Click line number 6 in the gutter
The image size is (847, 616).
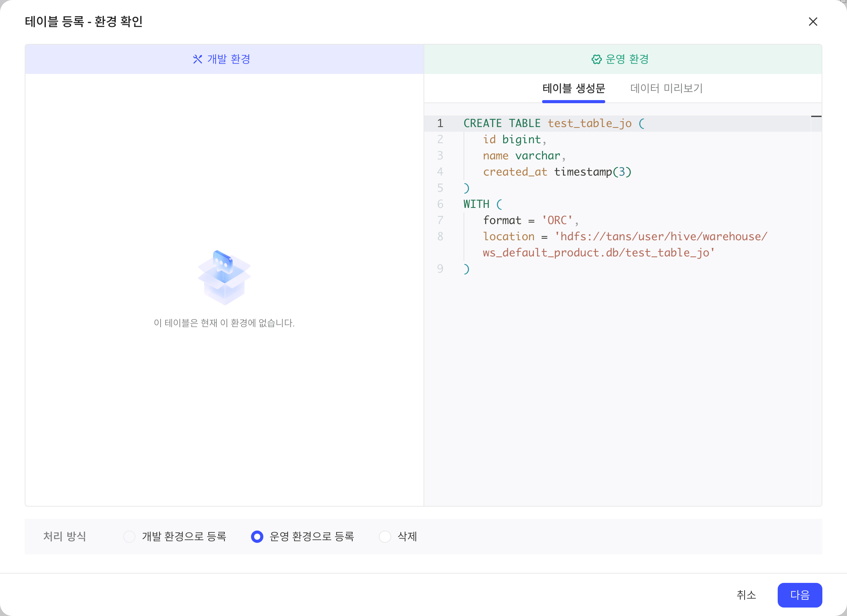coord(440,204)
